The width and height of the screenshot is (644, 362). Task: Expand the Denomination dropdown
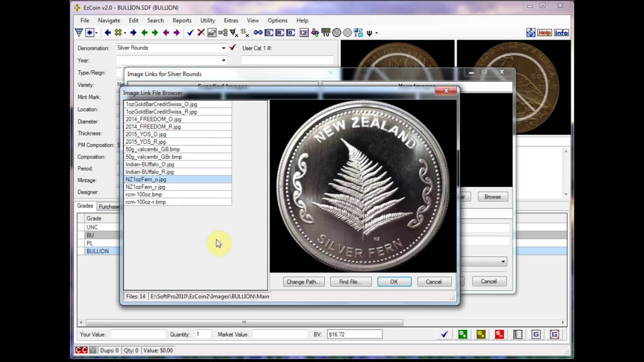point(223,48)
